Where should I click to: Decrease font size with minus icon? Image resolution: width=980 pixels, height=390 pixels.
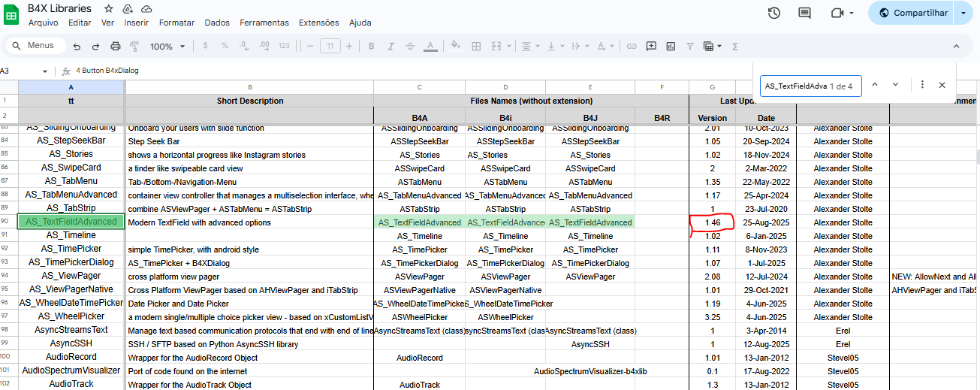tap(309, 46)
